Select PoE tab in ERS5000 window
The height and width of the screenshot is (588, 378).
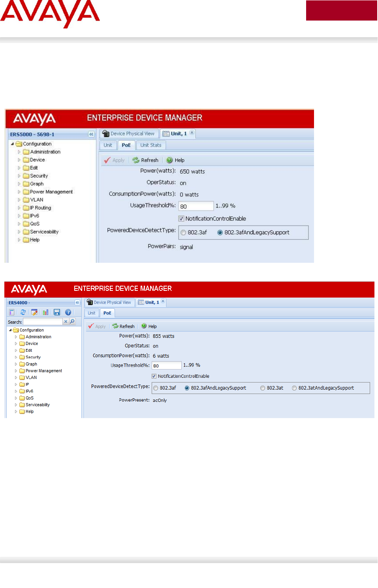[x=126, y=145]
